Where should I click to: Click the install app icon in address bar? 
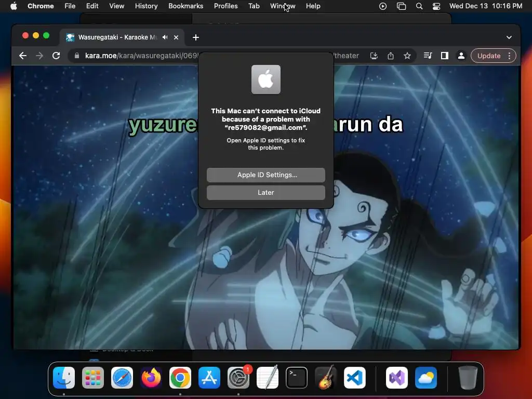pyautogui.click(x=374, y=56)
